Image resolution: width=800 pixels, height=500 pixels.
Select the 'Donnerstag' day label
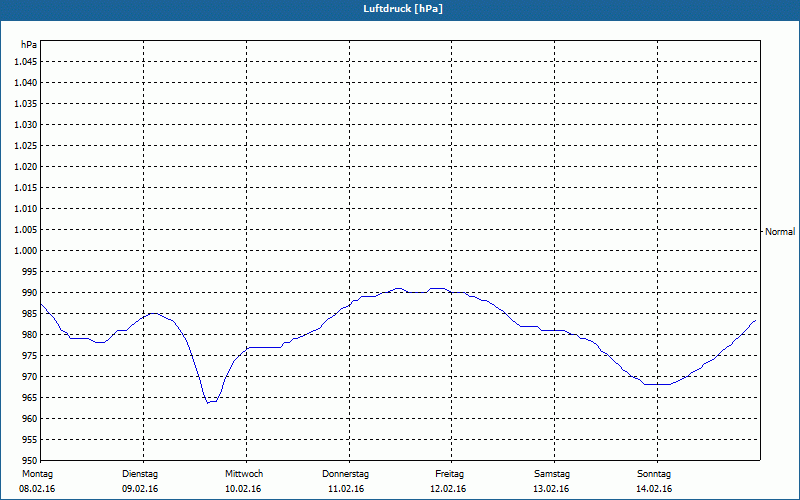pyautogui.click(x=345, y=474)
